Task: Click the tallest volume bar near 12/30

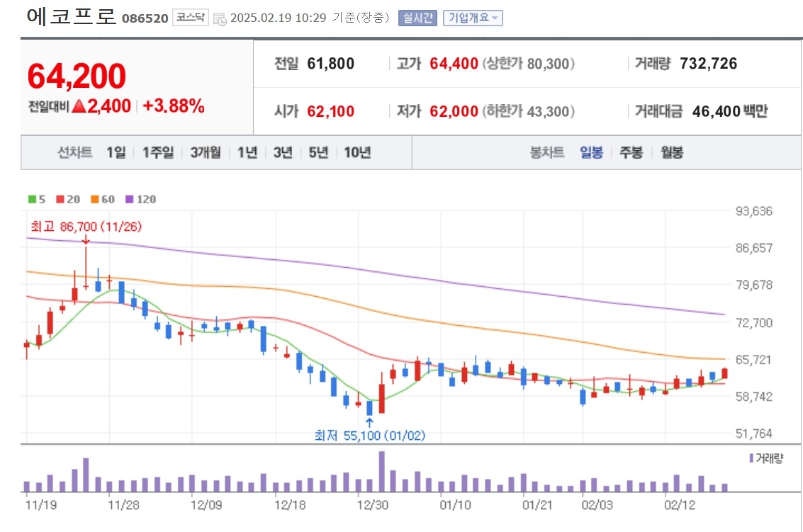Action: [381, 472]
